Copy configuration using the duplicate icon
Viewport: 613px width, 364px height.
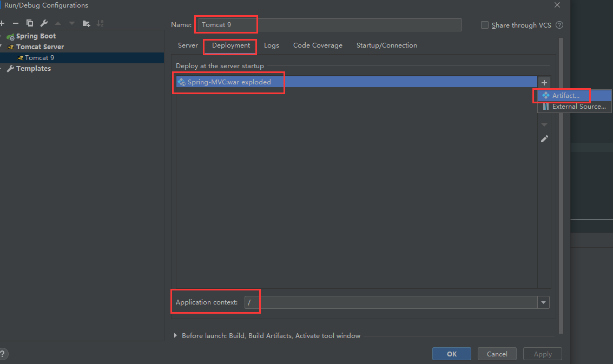[30, 23]
